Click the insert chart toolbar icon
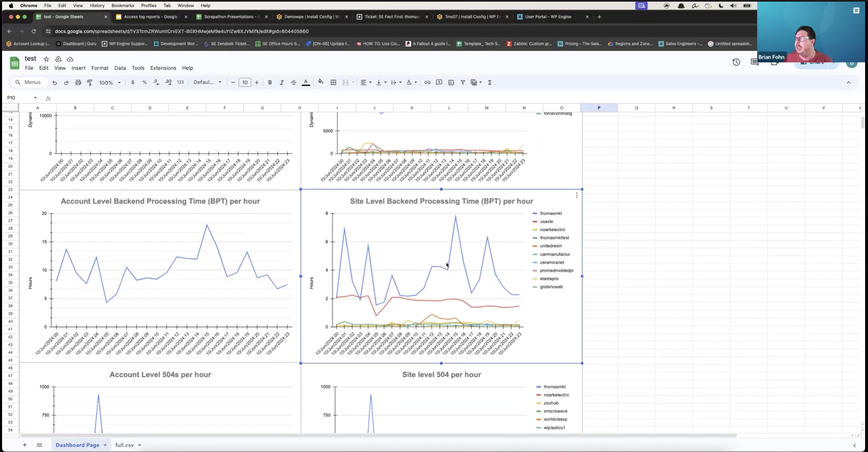Image resolution: width=868 pixels, height=452 pixels. pyautogui.click(x=451, y=82)
